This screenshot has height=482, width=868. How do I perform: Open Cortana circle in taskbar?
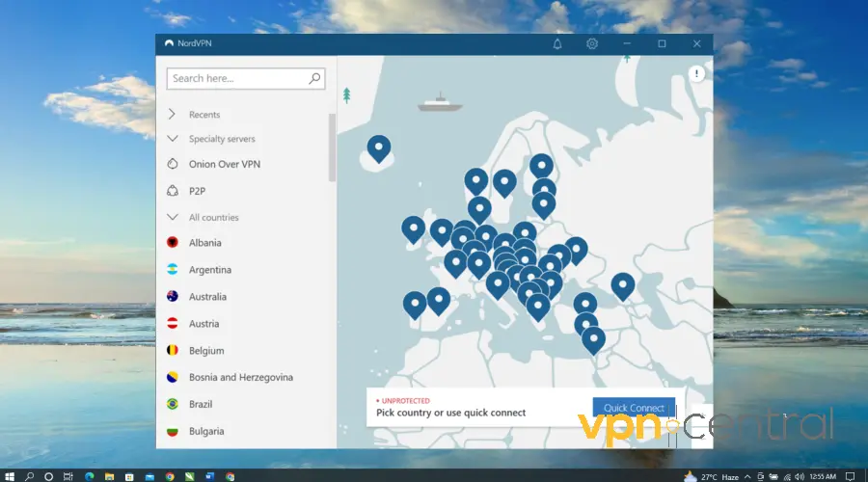point(48,476)
